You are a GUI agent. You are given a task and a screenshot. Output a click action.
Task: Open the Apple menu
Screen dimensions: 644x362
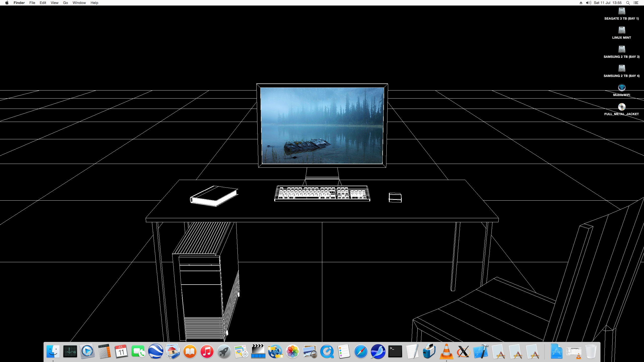(7, 3)
